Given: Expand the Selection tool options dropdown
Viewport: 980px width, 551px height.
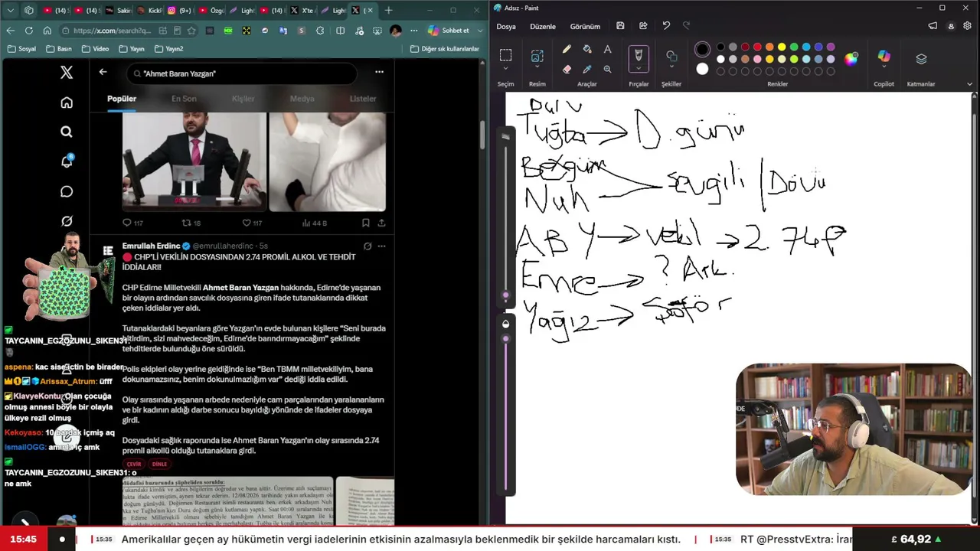Looking at the screenshot, I should (x=505, y=70).
